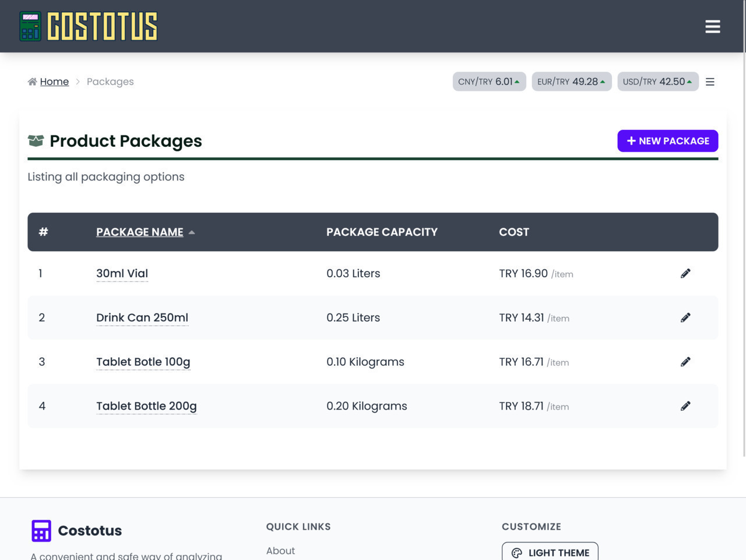Image resolution: width=746 pixels, height=560 pixels.
Task: Open the About quick link
Action: click(x=280, y=551)
